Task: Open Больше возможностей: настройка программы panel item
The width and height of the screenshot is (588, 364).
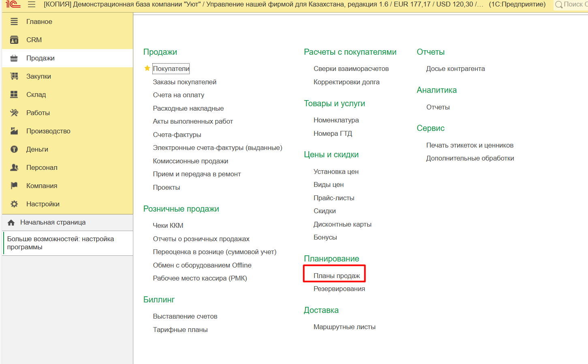Action: (60, 243)
